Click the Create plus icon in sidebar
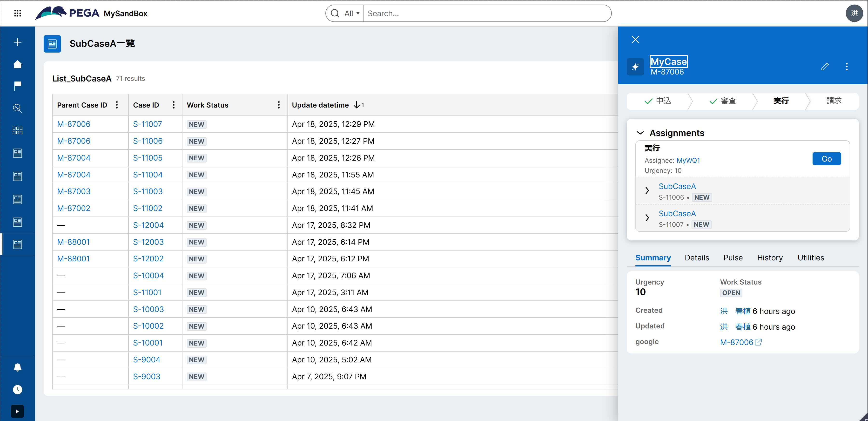868x421 pixels. tap(18, 42)
